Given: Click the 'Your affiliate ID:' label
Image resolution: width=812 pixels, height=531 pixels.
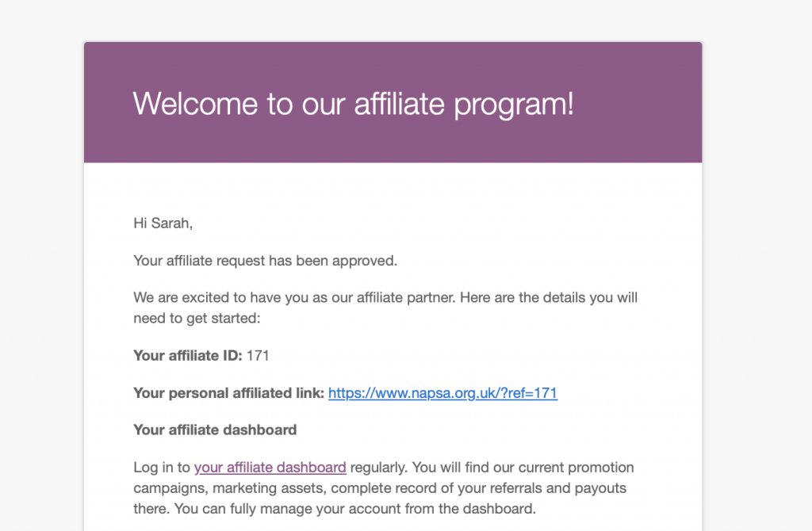Looking at the screenshot, I should point(187,355).
